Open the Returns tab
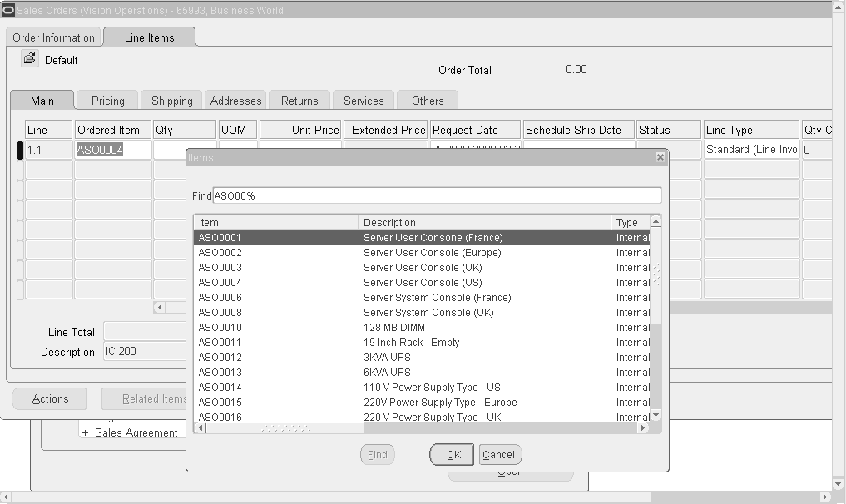The width and height of the screenshot is (846, 504). (299, 101)
